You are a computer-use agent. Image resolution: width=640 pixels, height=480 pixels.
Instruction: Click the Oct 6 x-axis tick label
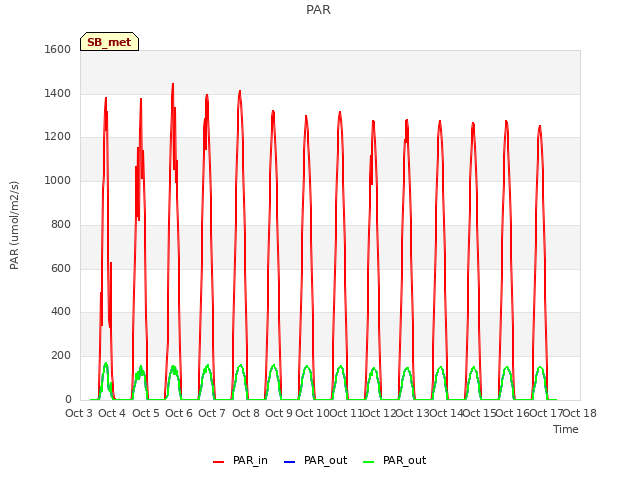(179, 413)
